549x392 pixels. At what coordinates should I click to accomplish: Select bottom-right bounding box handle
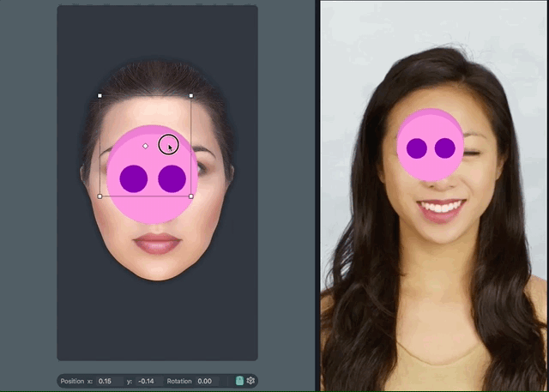coord(190,196)
